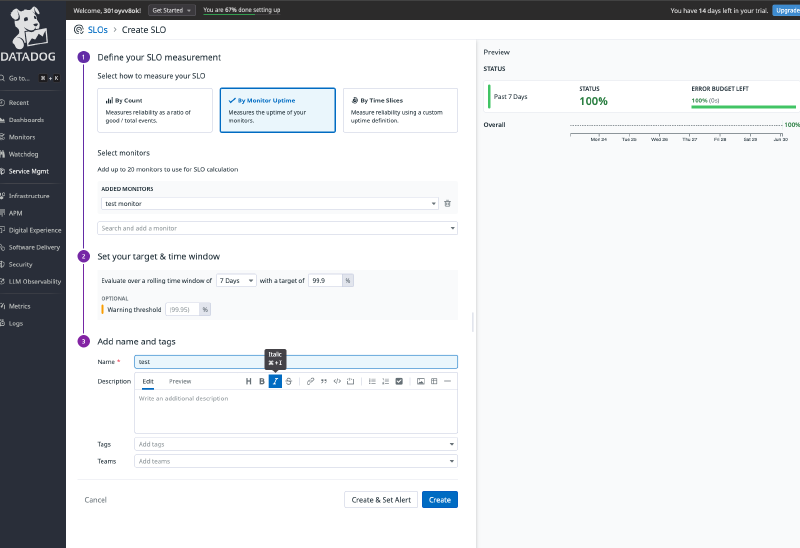The width and height of the screenshot is (800, 548).
Task: Open Metrics in sidebar
Action: click(x=19, y=306)
